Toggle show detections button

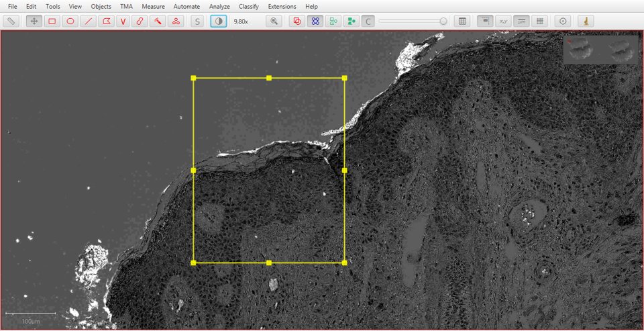pyautogui.click(x=333, y=21)
